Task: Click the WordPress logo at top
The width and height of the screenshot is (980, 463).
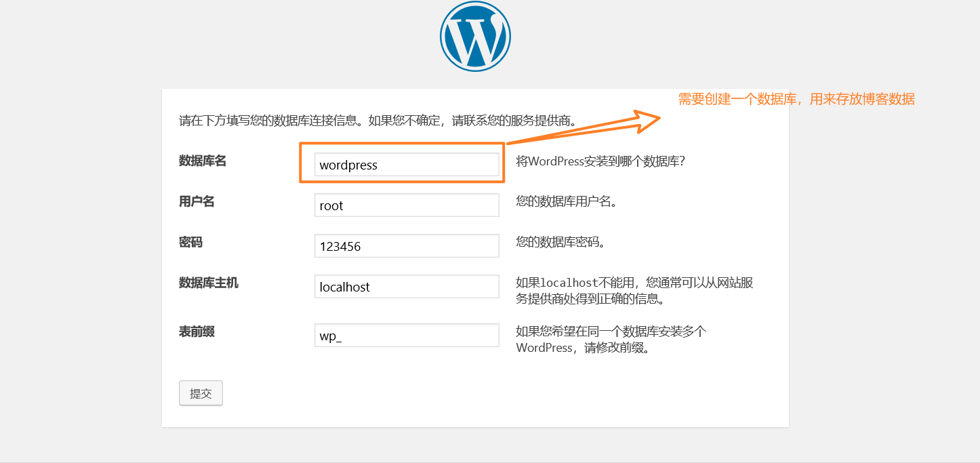Action: 474,37
